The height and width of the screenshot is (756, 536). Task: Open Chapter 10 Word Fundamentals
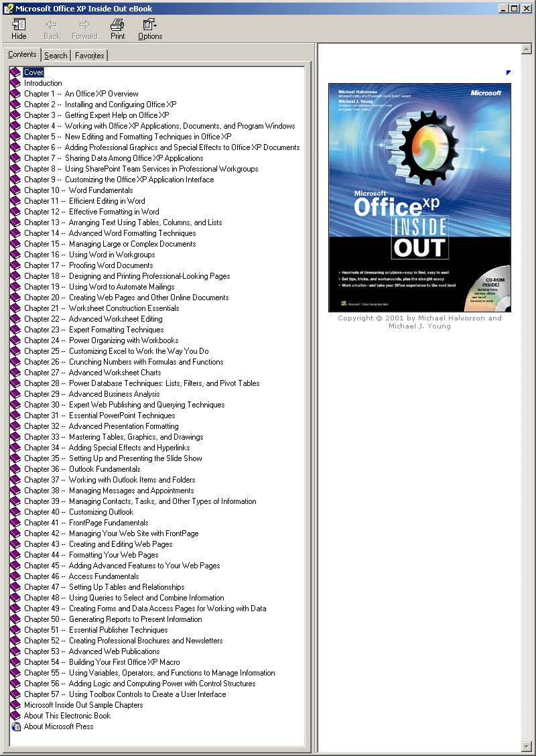click(78, 190)
